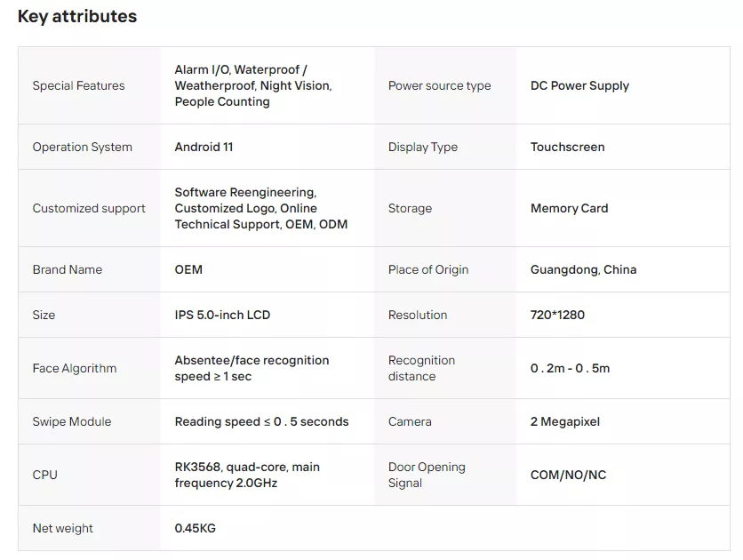
Task: Click the Key attributes heading
Action: 77,16
